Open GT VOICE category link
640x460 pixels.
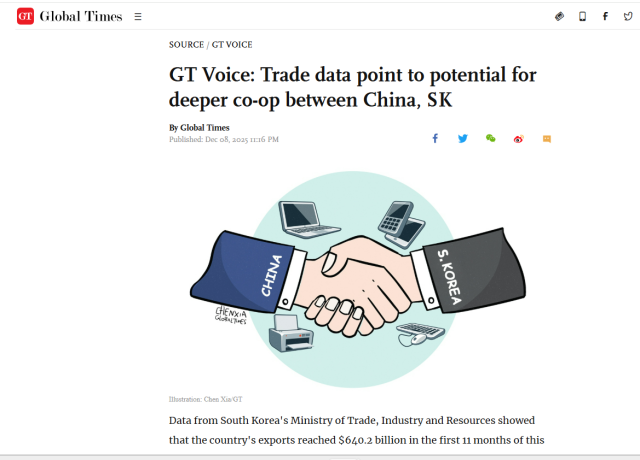pyautogui.click(x=232, y=45)
